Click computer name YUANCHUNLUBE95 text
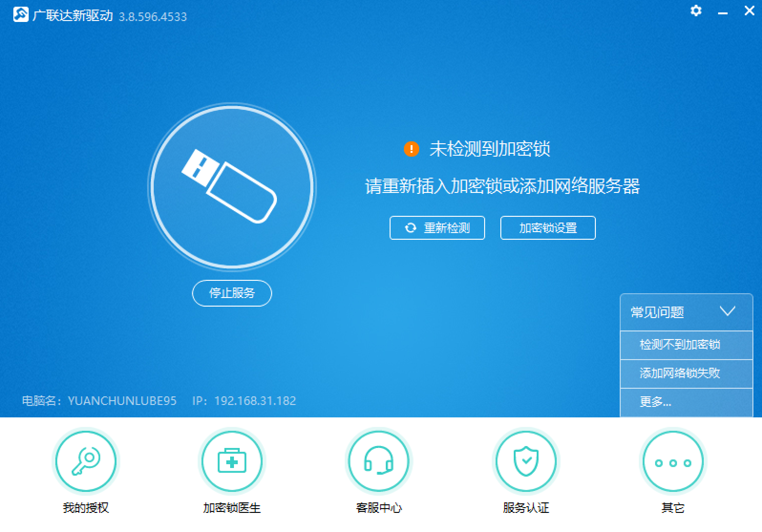Screen dimensions: 762x532 [122, 401]
